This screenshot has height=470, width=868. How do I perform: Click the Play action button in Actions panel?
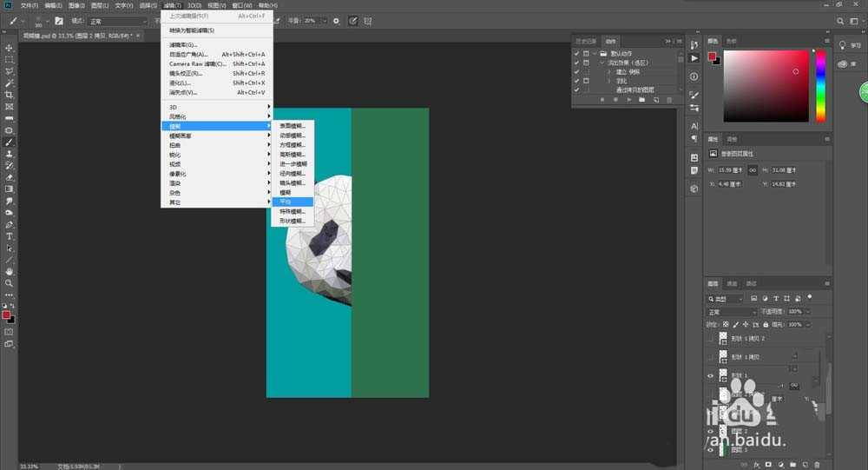(628, 100)
